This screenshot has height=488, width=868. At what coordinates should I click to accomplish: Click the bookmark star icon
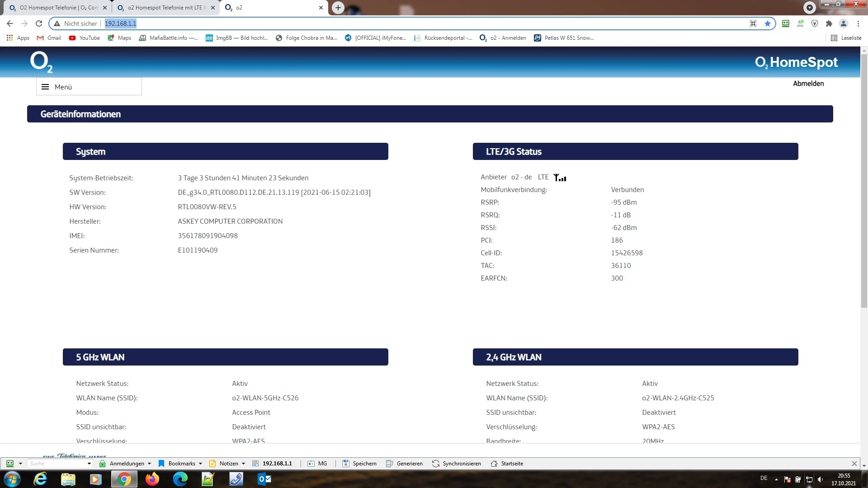tap(768, 23)
